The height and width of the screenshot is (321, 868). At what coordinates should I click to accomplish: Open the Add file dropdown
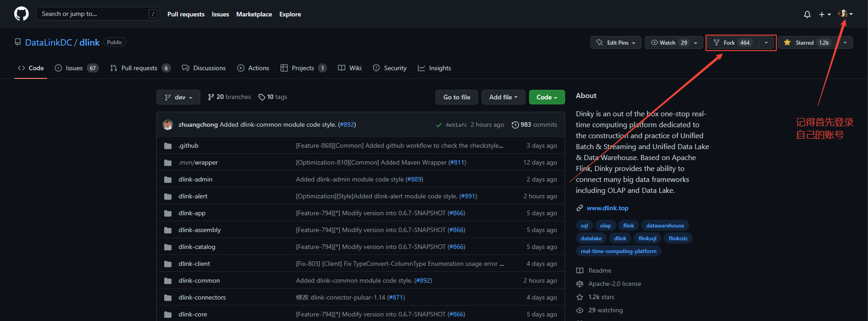click(x=504, y=97)
